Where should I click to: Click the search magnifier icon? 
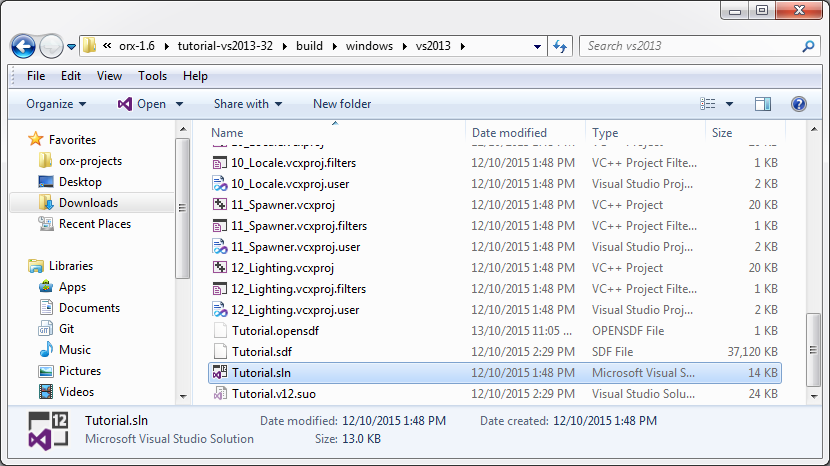[x=809, y=46]
